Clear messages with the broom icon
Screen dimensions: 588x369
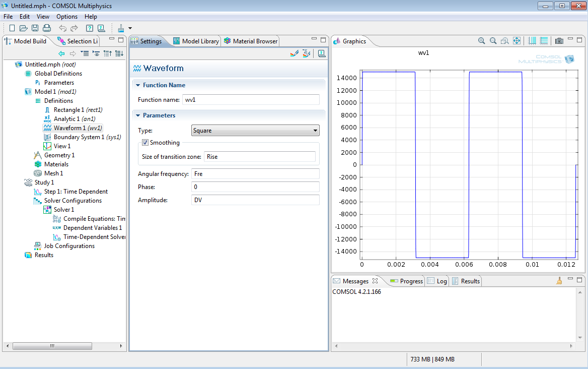[559, 281]
